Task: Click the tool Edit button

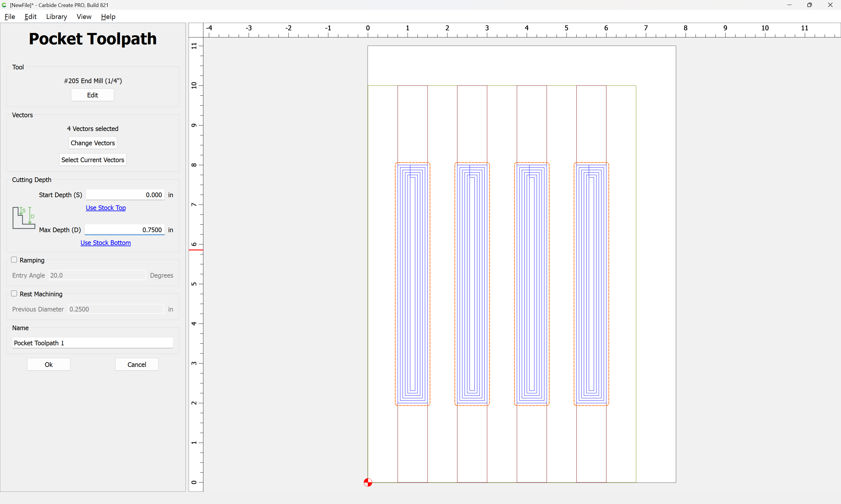Action: click(x=93, y=95)
